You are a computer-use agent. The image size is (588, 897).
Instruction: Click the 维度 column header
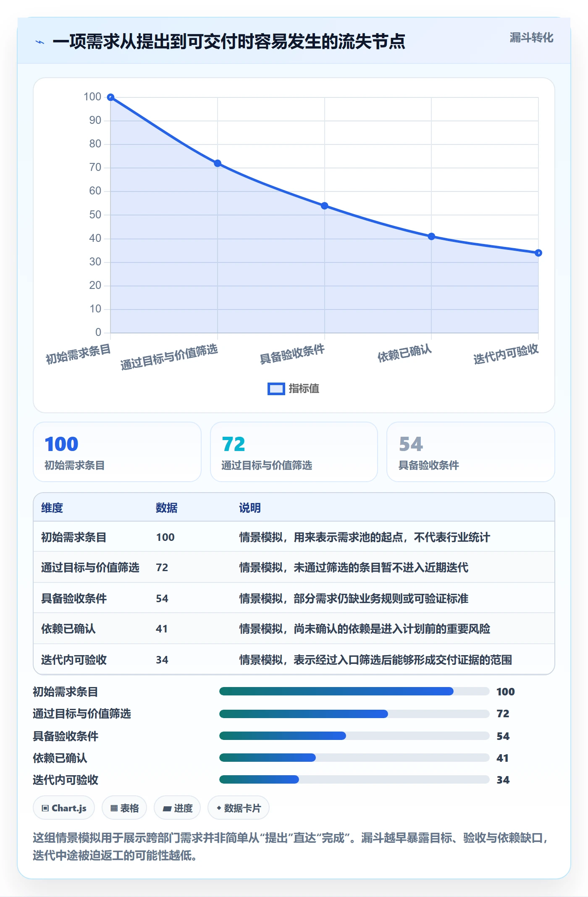[52, 508]
